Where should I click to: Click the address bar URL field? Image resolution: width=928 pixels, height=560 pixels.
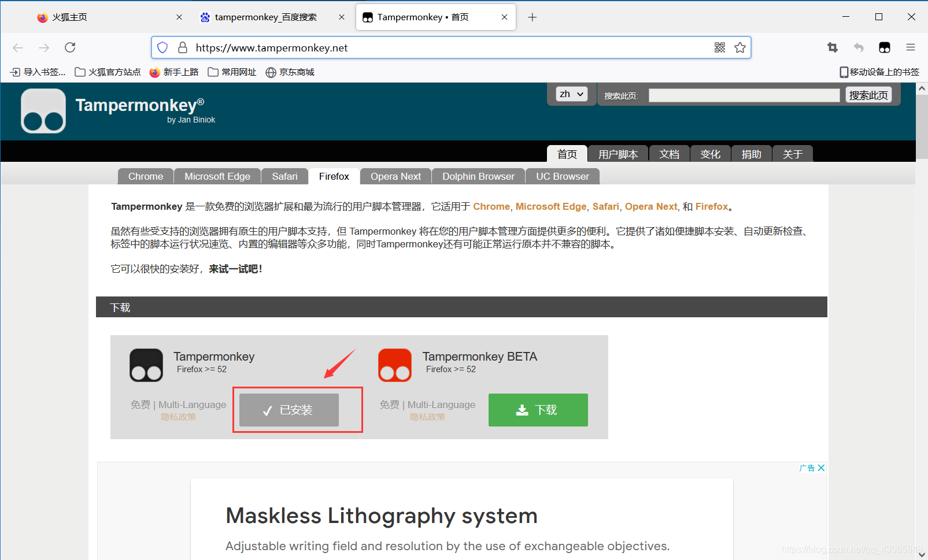point(451,47)
